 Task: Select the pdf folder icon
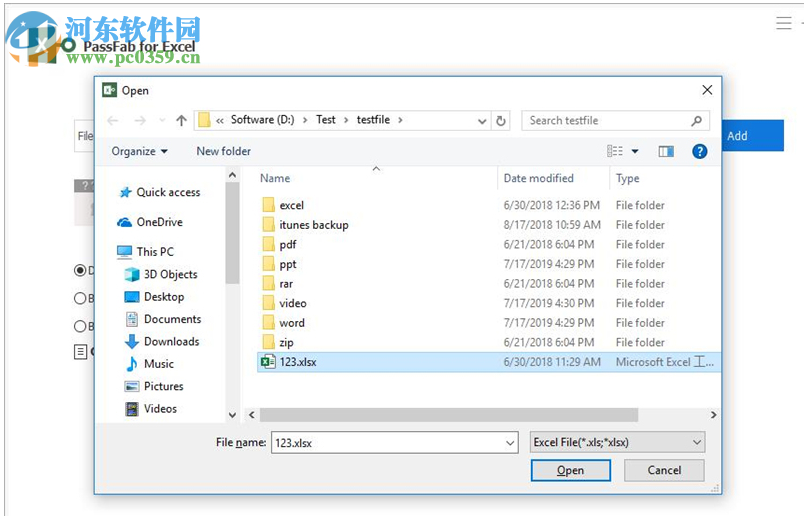(268, 244)
